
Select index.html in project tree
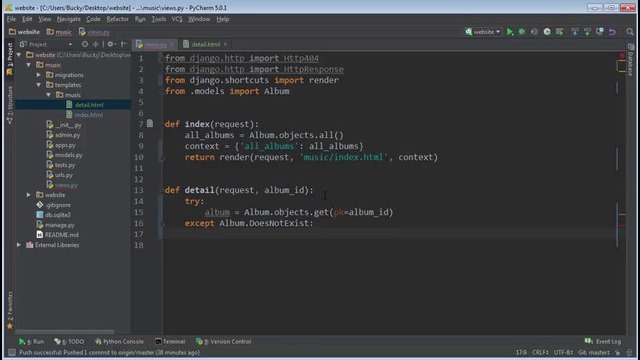(84, 115)
